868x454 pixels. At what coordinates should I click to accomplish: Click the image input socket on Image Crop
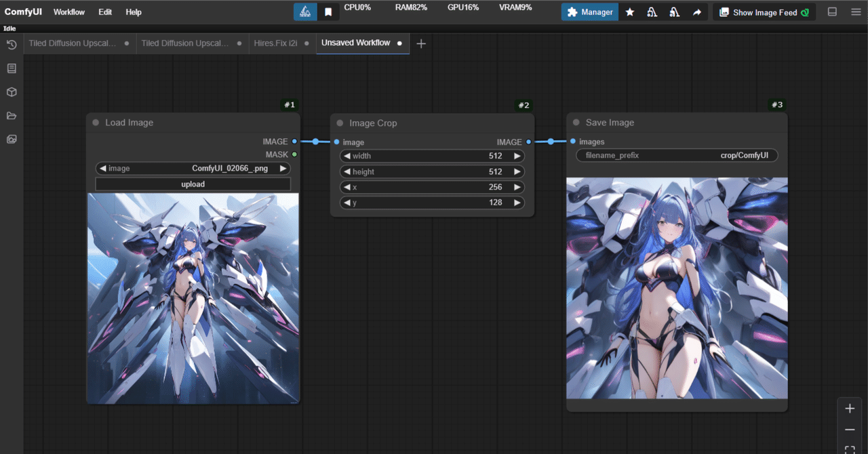pos(336,142)
